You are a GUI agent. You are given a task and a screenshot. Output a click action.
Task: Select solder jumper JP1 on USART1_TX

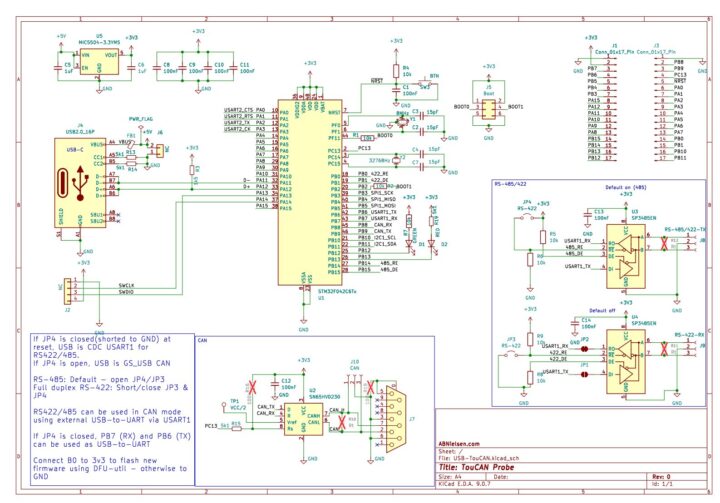point(585,374)
